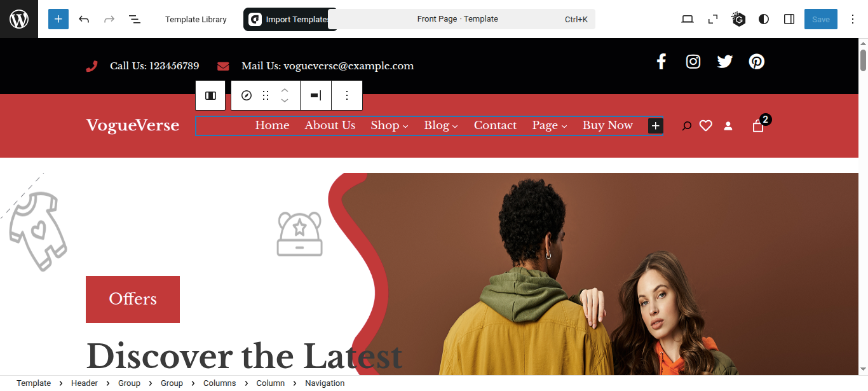
Task: Click the Import Templates button
Action: tap(289, 19)
